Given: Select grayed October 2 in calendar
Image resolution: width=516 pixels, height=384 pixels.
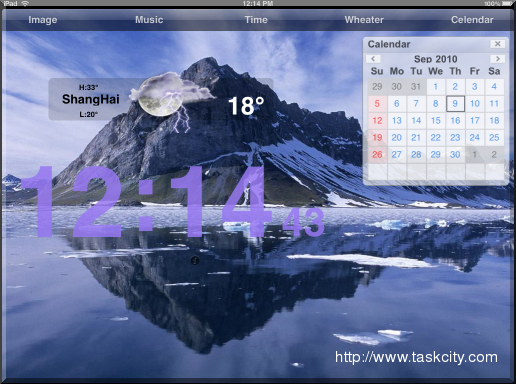Looking at the screenshot, I should (494, 155).
